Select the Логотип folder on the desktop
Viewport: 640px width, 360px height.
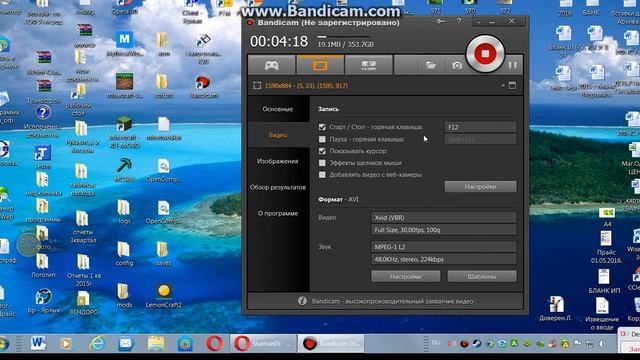tap(43, 265)
